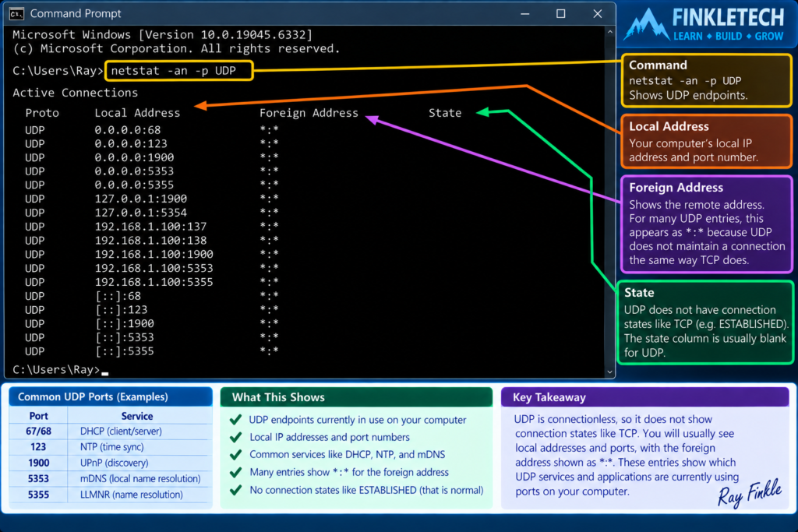
Task: Click checkmark beside UDP endpoints currently in use
Action: (x=235, y=420)
